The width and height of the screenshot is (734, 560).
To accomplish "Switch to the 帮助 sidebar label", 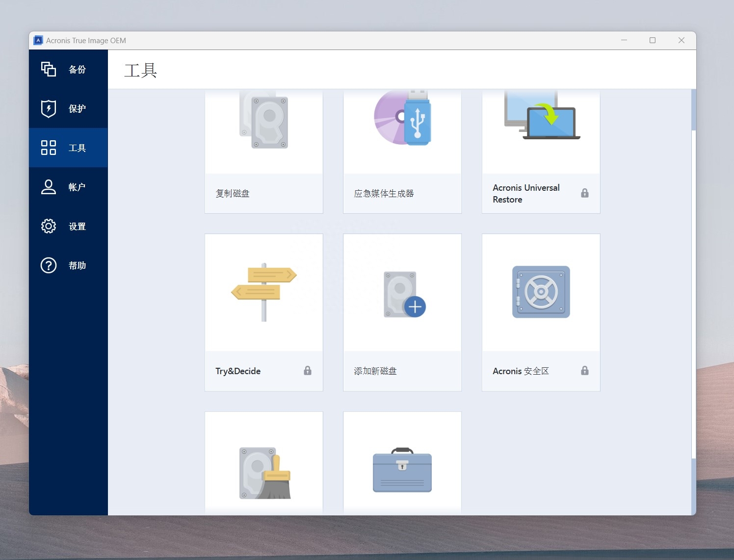I will (x=77, y=266).
